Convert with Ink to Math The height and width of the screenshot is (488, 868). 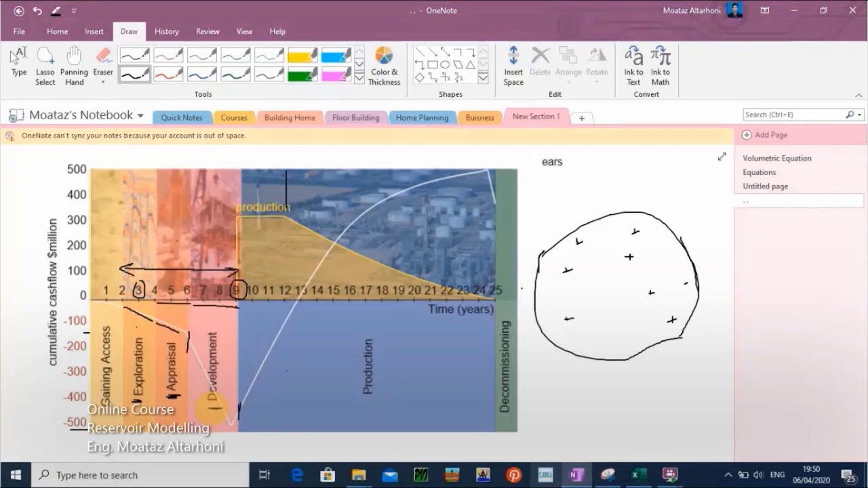coord(660,66)
